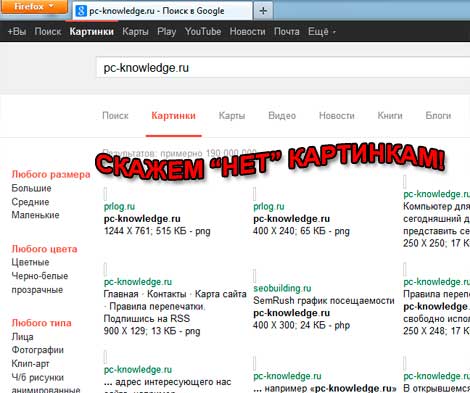
Task: Select the Любого цвета filter
Action: click(x=45, y=249)
